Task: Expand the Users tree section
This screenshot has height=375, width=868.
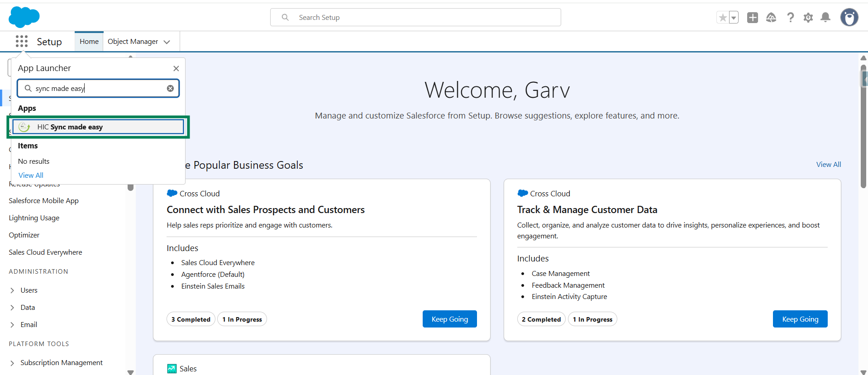Action: (x=12, y=290)
